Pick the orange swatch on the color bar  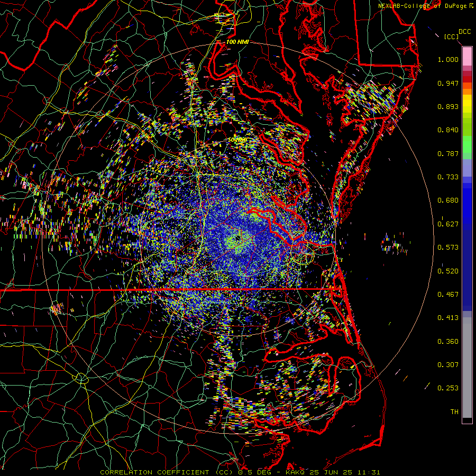467,91
